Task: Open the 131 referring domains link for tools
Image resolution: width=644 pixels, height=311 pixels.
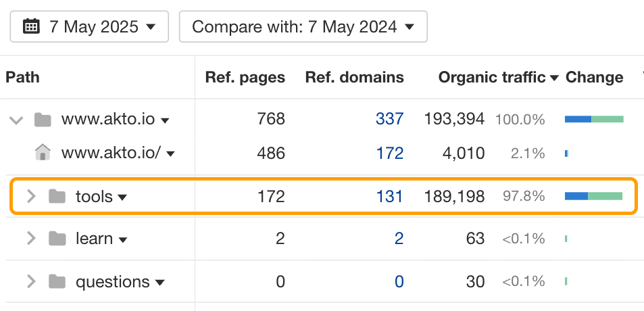Action: 389,197
